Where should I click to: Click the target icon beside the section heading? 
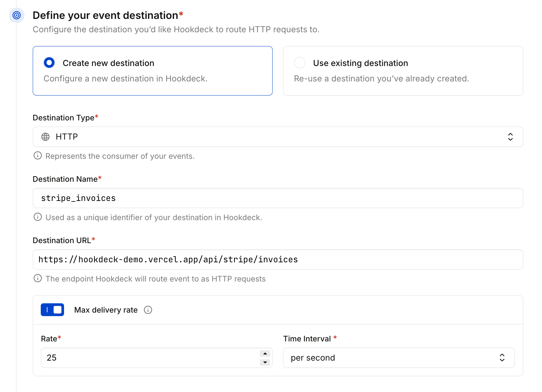pyautogui.click(x=17, y=15)
